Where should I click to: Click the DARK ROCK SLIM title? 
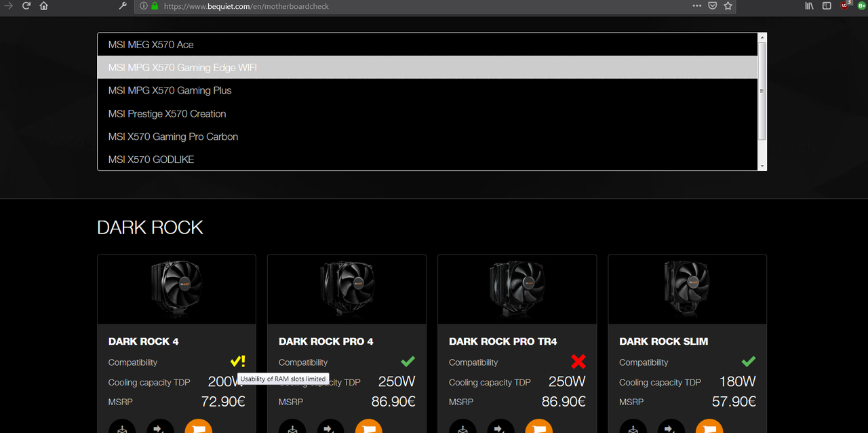663,341
